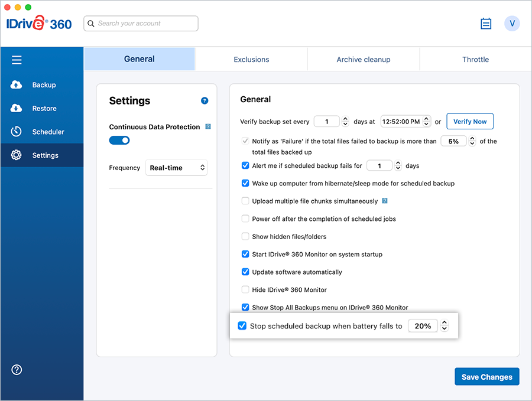Click the battery percentage 20% stepper arrows
532x401 pixels.
click(x=445, y=326)
